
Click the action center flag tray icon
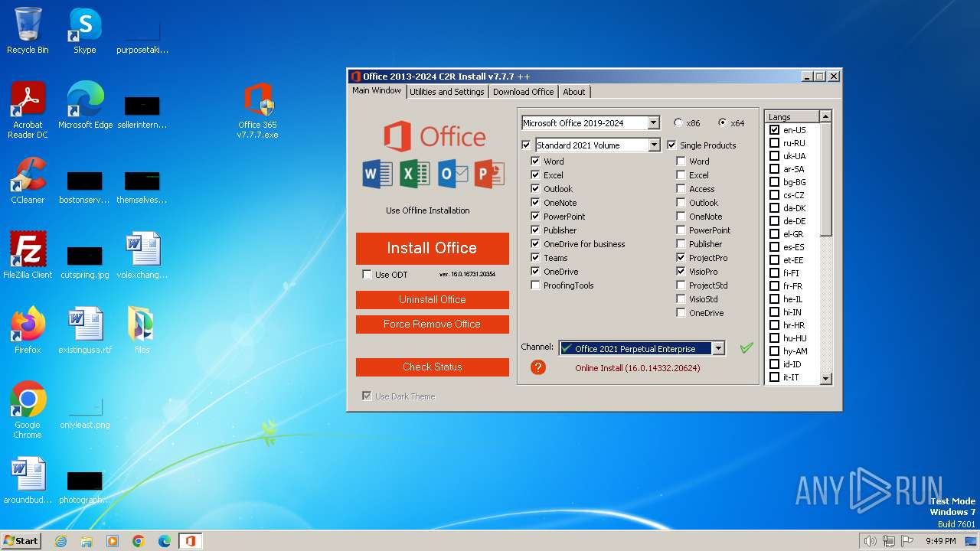coord(908,541)
